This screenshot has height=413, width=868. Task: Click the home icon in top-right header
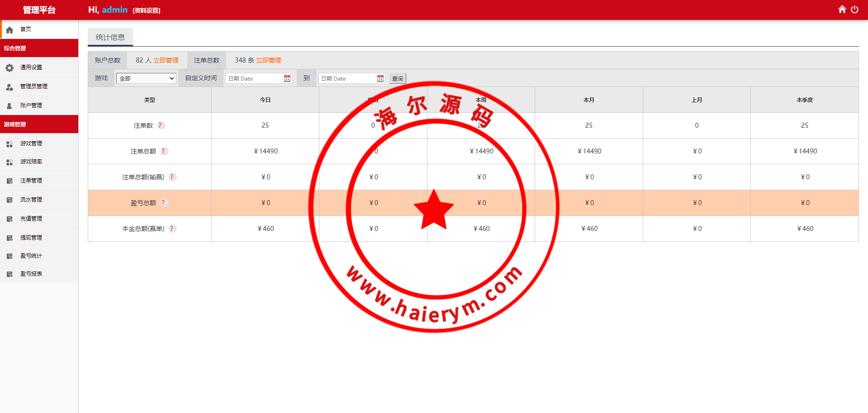click(842, 10)
